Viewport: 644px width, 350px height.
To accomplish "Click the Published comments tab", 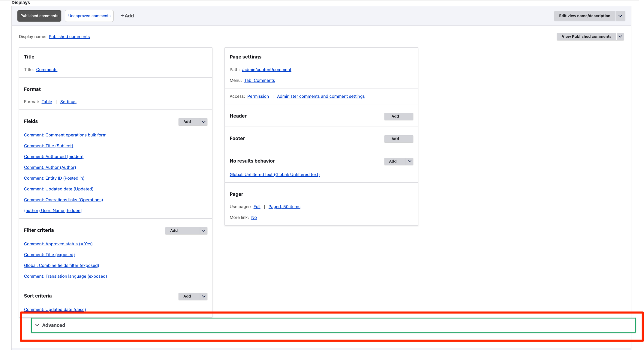I will coord(39,16).
